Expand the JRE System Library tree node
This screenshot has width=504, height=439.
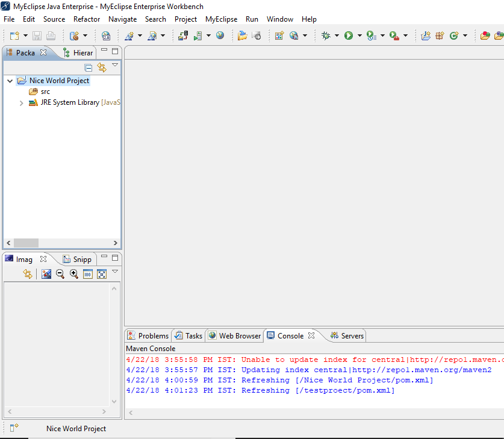pos(21,102)
